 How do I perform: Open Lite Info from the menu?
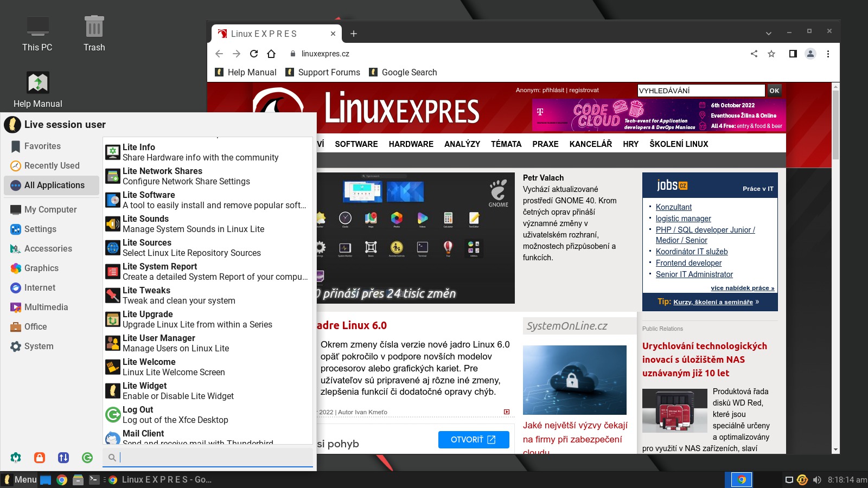(x=208, y=152)
